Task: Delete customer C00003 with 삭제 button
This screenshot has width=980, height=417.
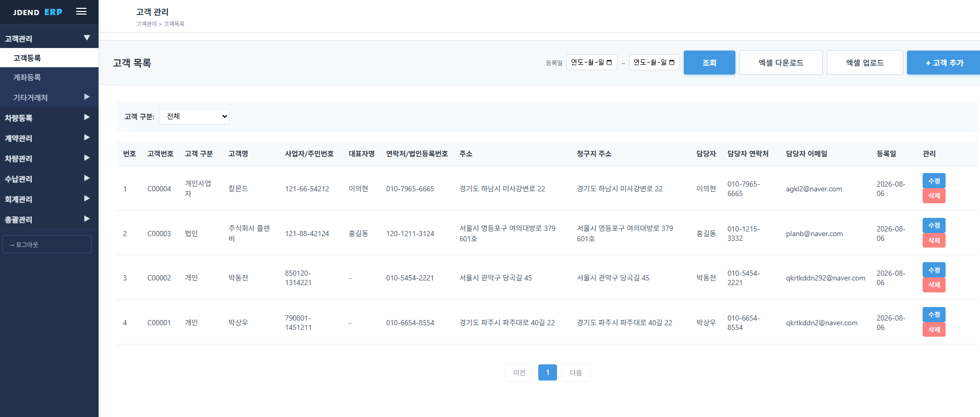Action: point(934,240)
